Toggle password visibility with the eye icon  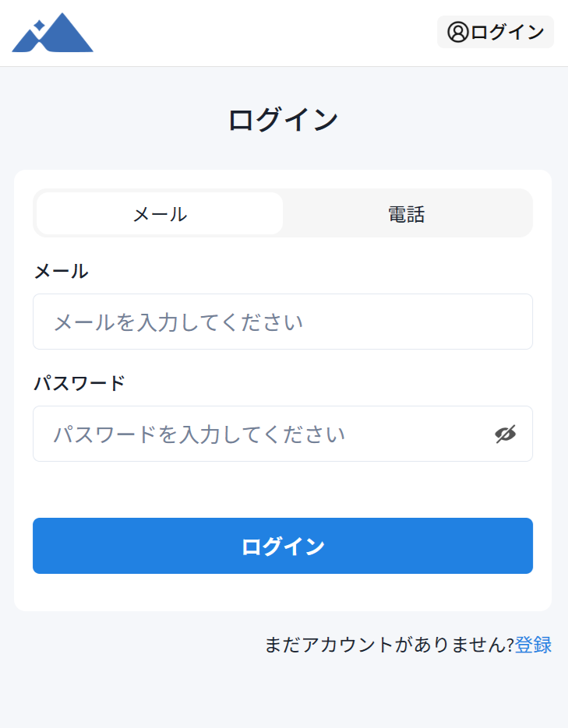point(506,434)
